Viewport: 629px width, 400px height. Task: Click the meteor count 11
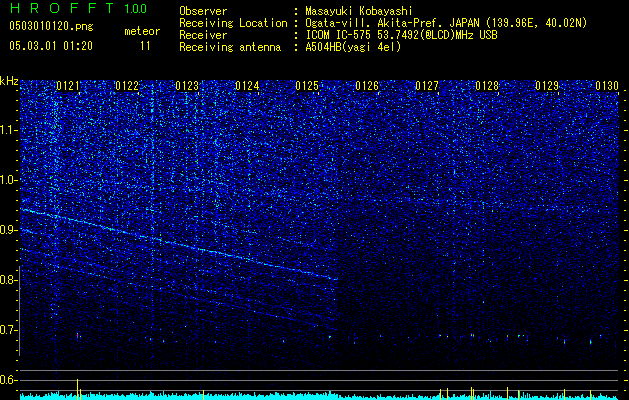click(145, 46)
